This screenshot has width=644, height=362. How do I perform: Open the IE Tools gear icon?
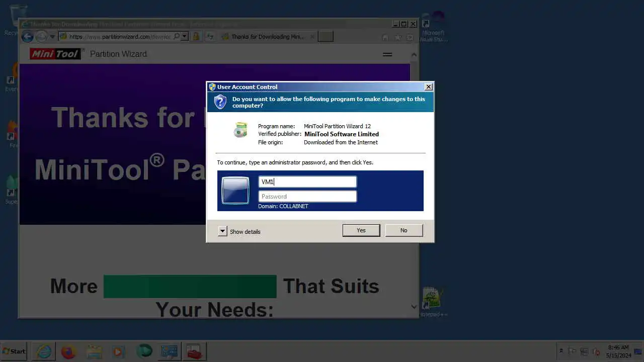(410, 37)
